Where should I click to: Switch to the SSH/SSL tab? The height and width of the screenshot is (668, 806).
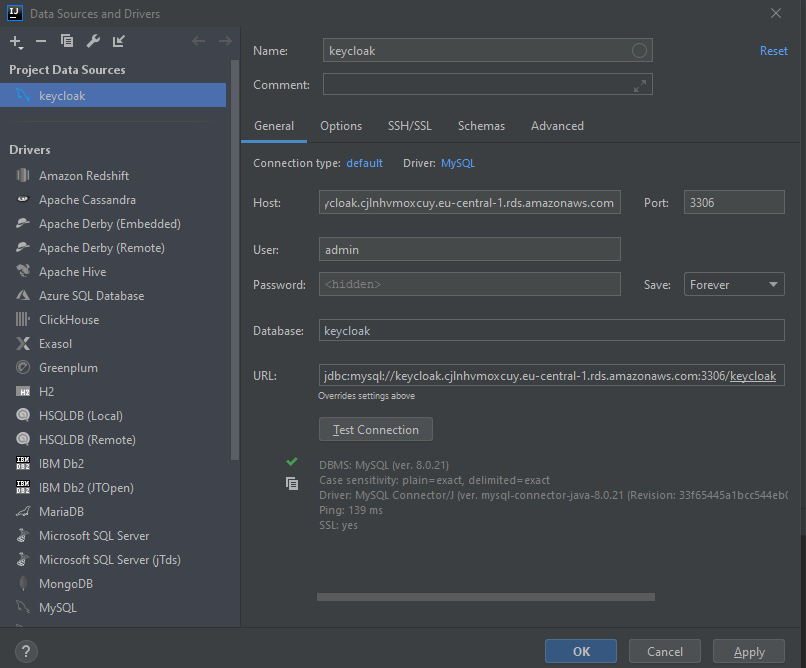coord(409,126)
